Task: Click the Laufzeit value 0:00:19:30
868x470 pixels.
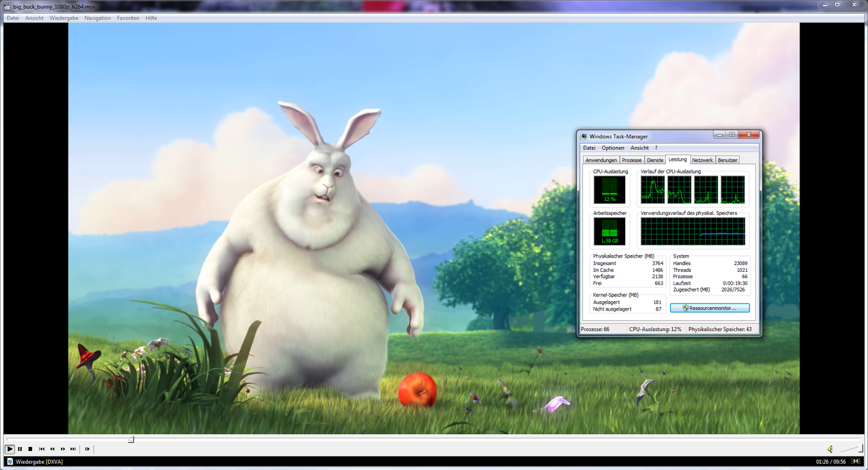Action: (x=735, y=283)
